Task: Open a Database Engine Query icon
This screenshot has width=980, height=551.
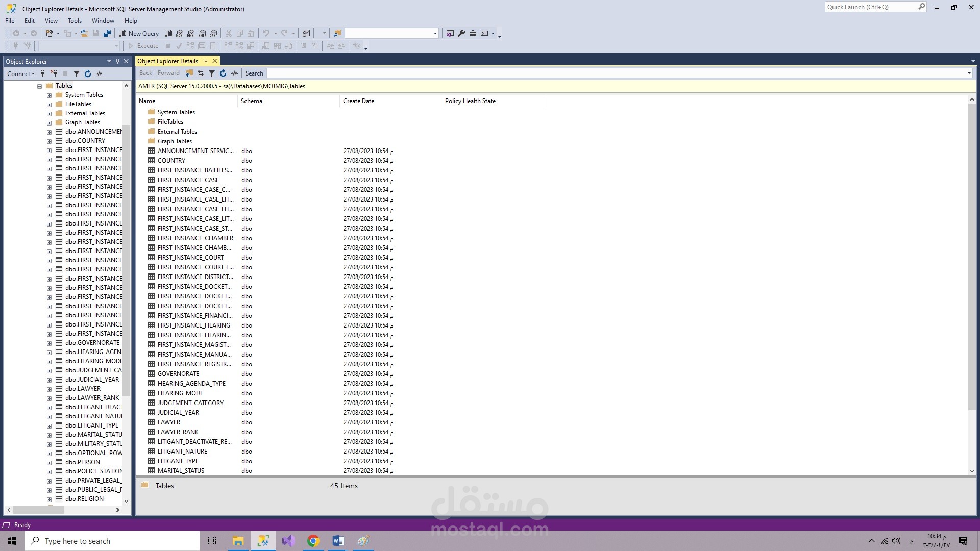Action: coord(168,33)
